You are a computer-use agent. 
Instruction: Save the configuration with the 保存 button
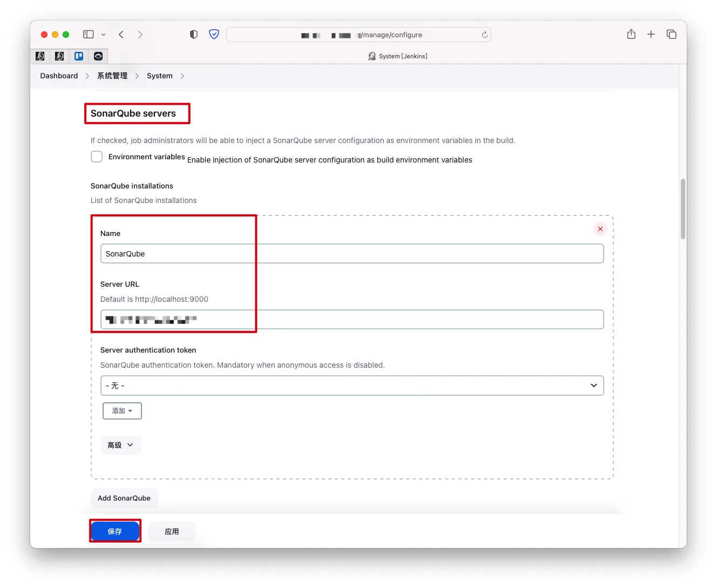point(115,531)
